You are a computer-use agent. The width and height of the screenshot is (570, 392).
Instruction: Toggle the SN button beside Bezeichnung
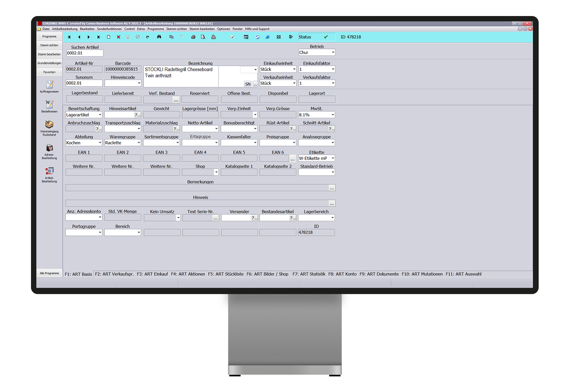[x=248, y=84]
